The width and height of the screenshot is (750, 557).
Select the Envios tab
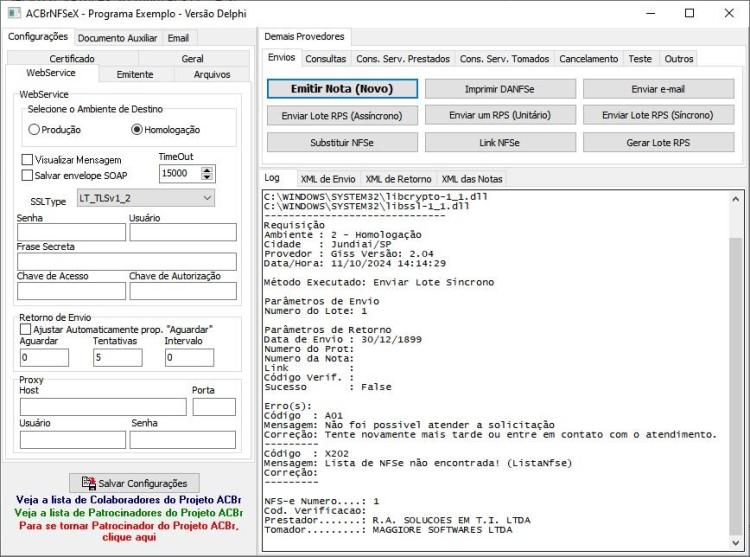point(281,57)
